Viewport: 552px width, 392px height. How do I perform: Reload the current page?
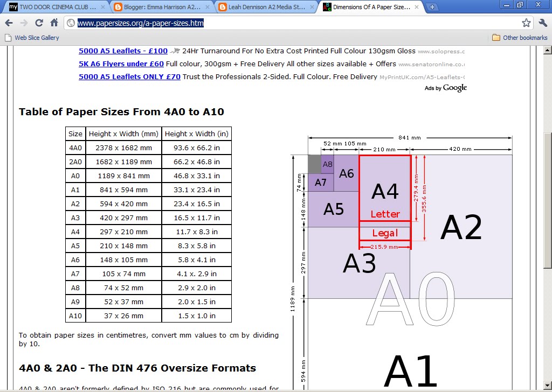click(39, 23)
